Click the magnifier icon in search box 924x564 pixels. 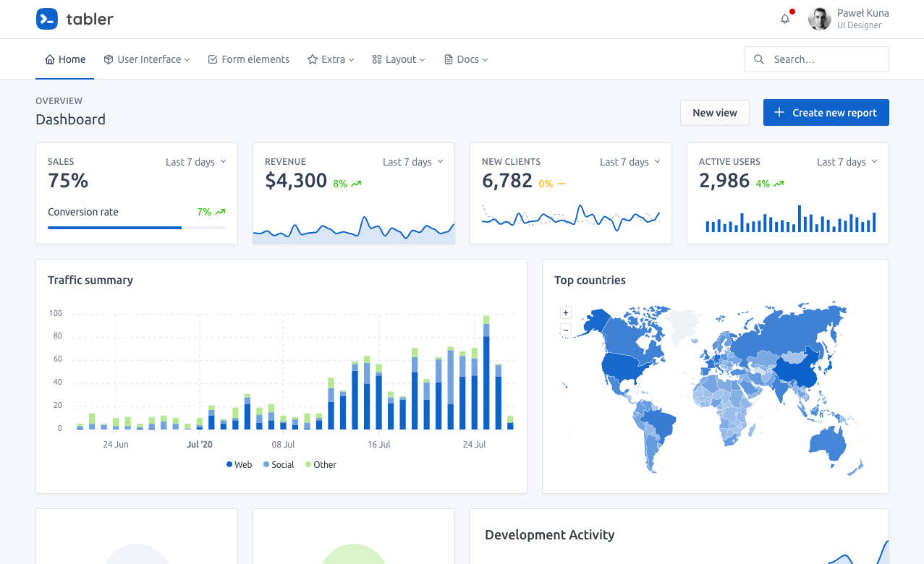coord(759,59)
